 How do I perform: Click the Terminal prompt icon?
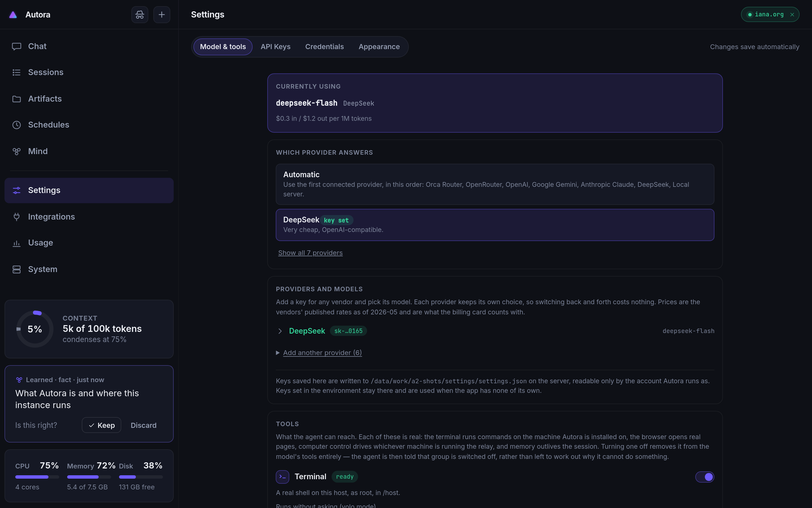coord(282,476)
